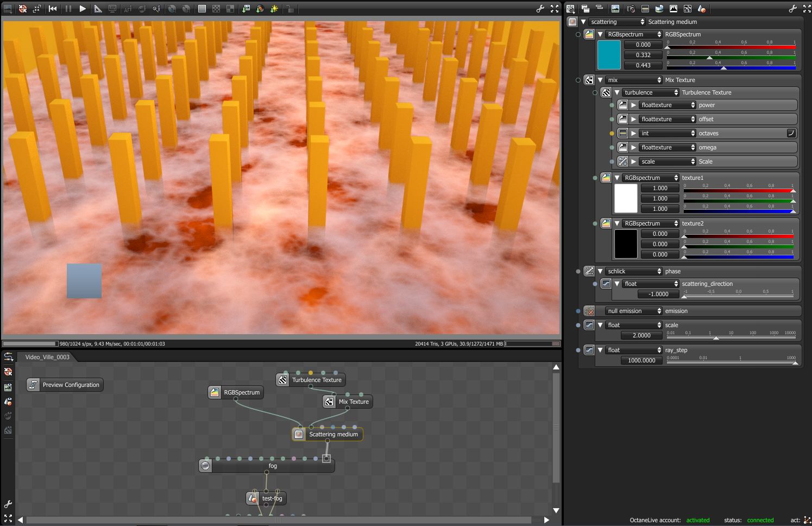
Task: Click the teal RGBSpectrum color swatch
Action: tap(609, 55)
